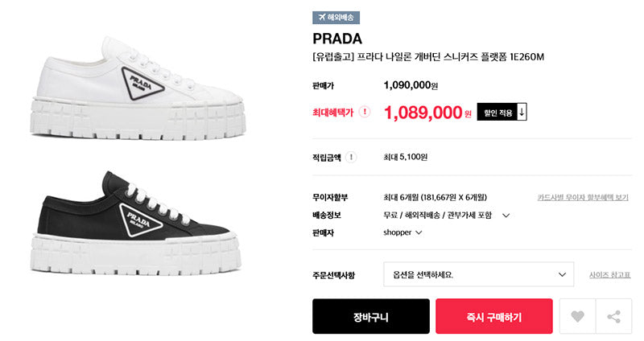Add item to cart with 장바구니
The width and height of the screenshot is (644, 341).
click(x=371, y=316)
